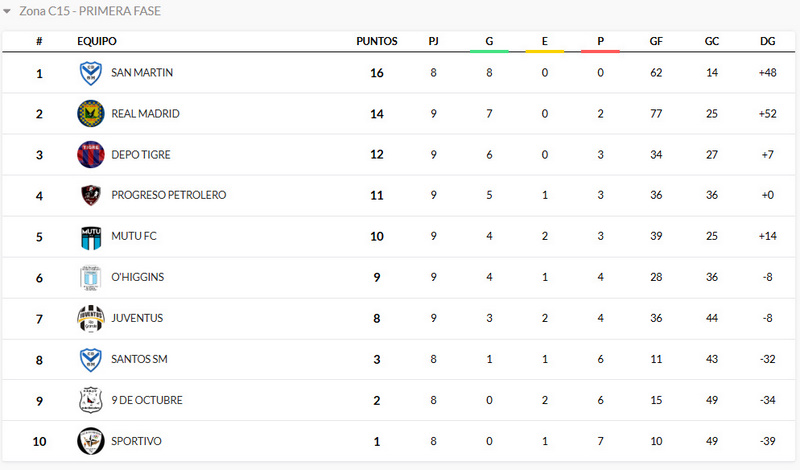Click the Zona C15 - Primera Fase heading
The width and height of the screenshot is (800, 470).
(90, 12)
